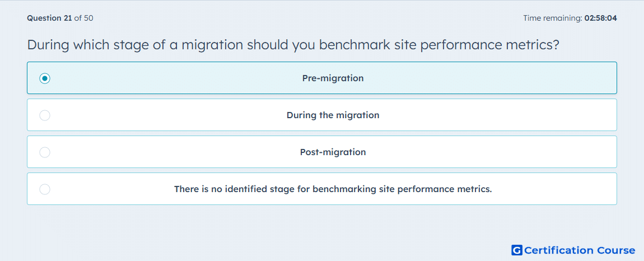This screenshot has height=261, width=644.
Task: Click the bold Question 21 label
Action: [x=49, y=18]
